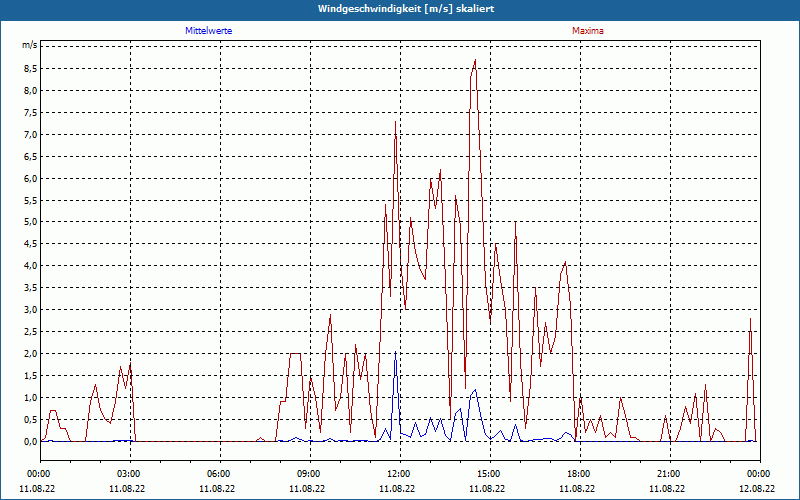This screenshot has height=500, width=800.
Task: Click the '4,5' y-axis value
Action: 30,244
